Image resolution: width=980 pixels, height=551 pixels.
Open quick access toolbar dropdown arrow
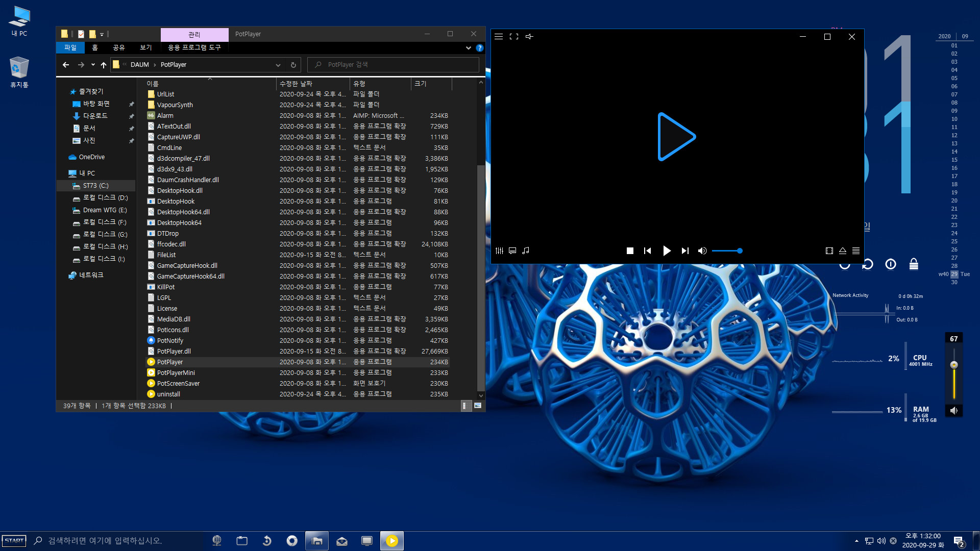pos(102,34)
